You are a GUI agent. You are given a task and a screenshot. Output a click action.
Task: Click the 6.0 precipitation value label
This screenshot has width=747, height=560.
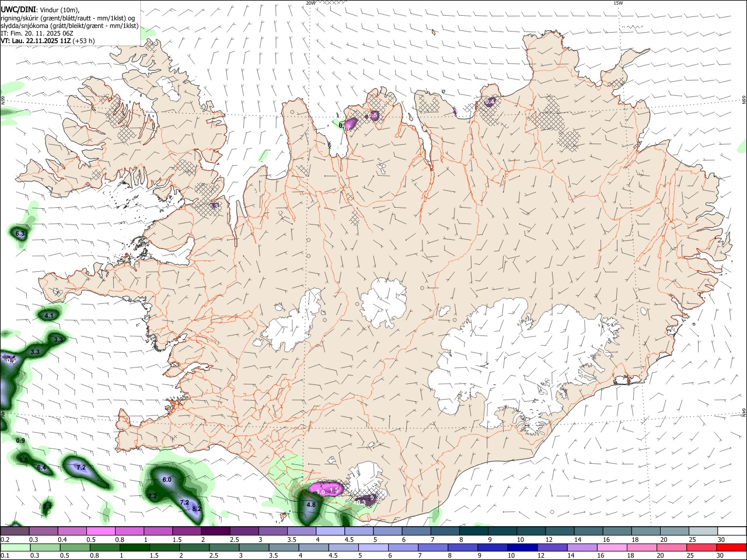pyautogui.click(x=166, y=480)
